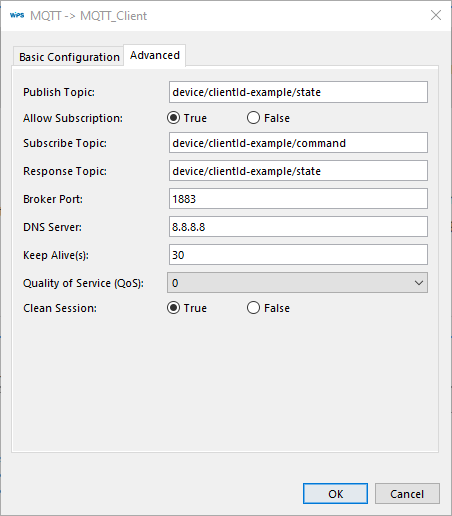
Task: Close the MQTT_Client dialog window
Action: pyautogui.click(x=436, y=15)
